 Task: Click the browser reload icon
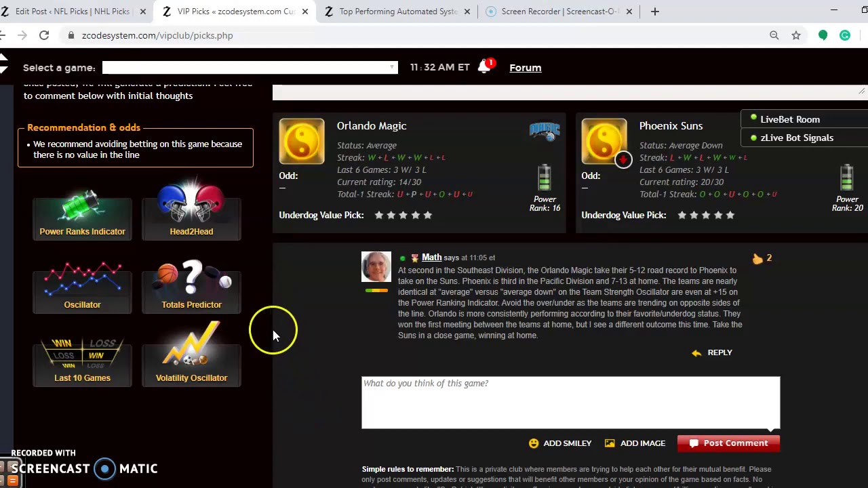44,35
